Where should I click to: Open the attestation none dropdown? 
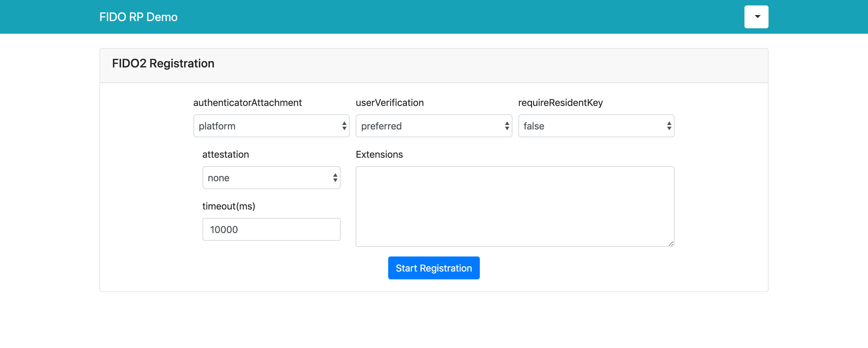[x=266, y=178]
